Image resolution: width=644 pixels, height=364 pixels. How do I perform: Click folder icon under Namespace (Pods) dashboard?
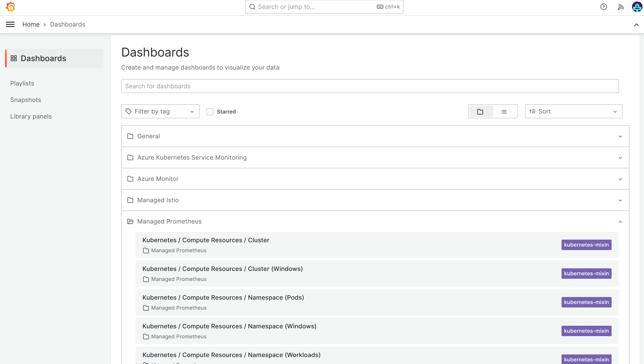pos(146,308)
